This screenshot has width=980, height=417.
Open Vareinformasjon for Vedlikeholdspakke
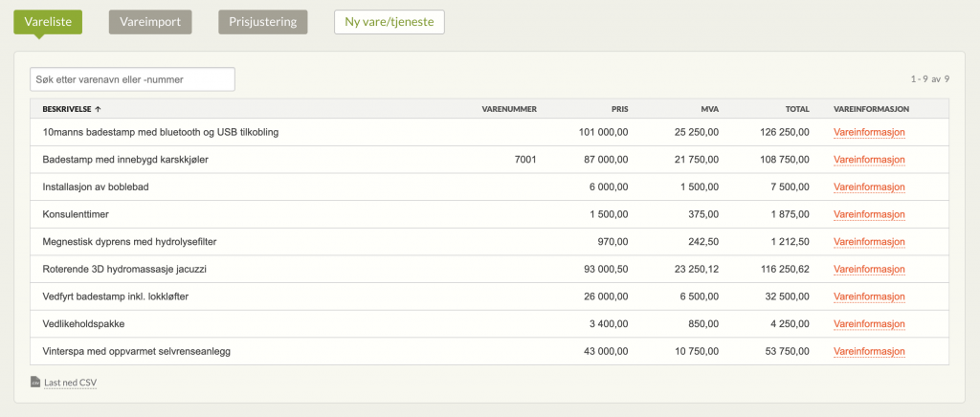pos(869,324)
